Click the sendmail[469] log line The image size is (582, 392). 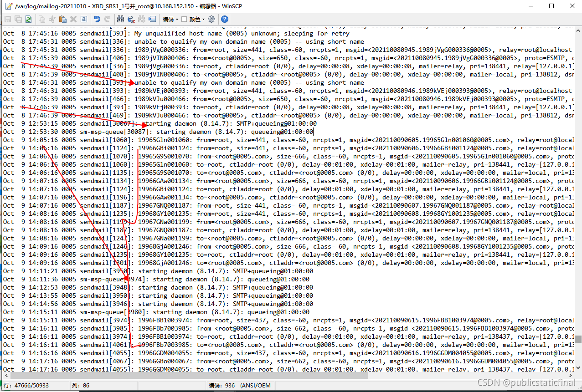tap(288, 115)
